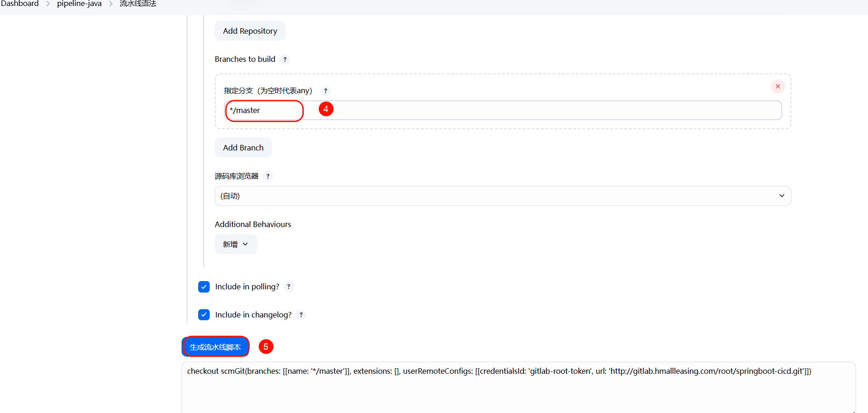
Task: Open the 新增 Additional Behaviours dropdown
Action: coord(236,244)
